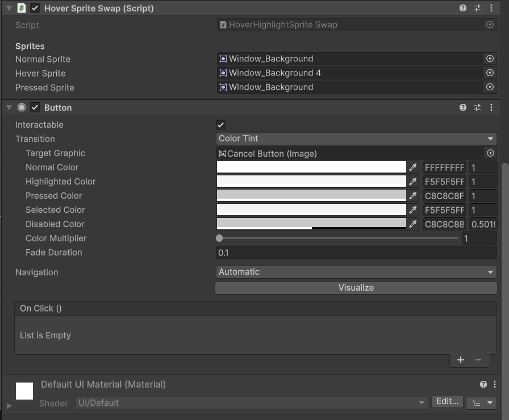Click the script object picker circle
Screen dimensions: 509x420
pos(490,24)
